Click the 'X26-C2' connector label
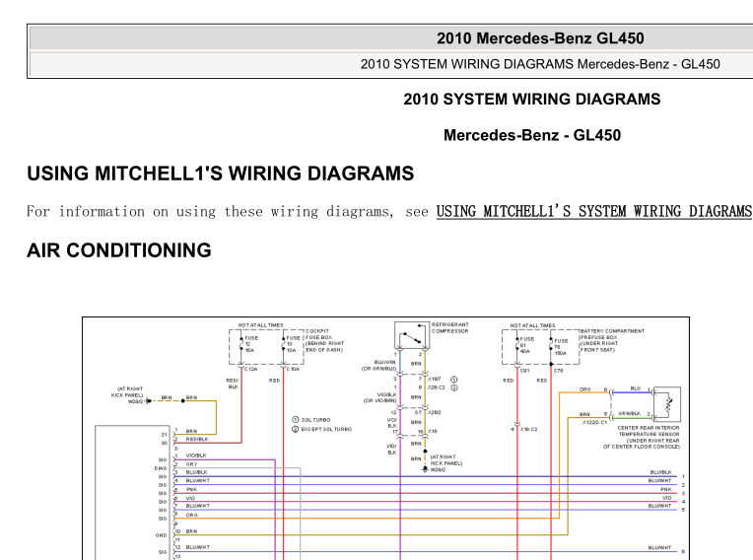The image size is (753, 560). coord(436,387)
